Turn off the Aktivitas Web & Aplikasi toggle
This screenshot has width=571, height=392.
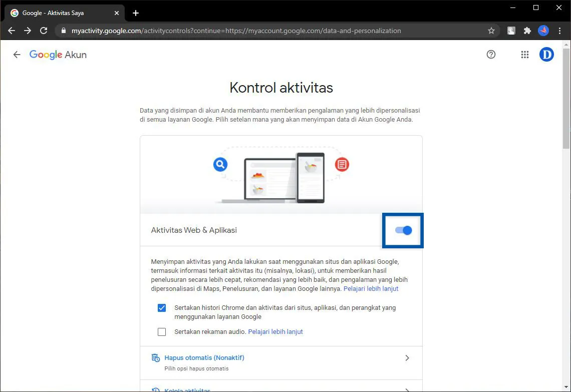click(403, 230)
